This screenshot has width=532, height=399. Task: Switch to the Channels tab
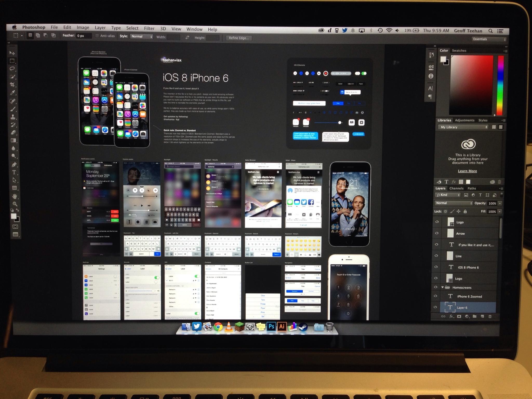pyautogui.click(x=456, y=188)
